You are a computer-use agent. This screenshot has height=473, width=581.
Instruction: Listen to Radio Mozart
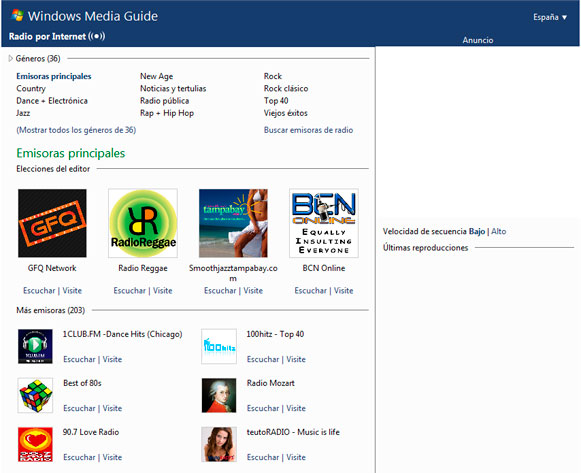click(x=263, y=408)
